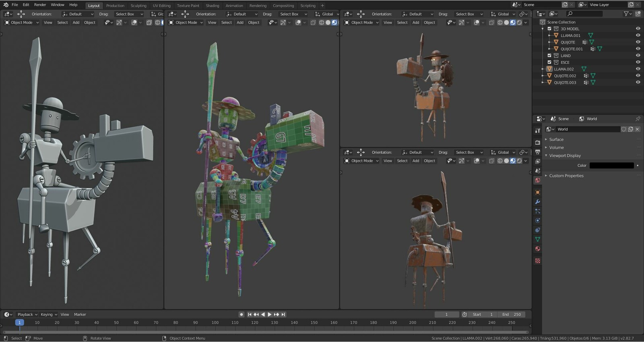Open the Render properties tab
The image size is (644, 342).
tap(537, 142)
